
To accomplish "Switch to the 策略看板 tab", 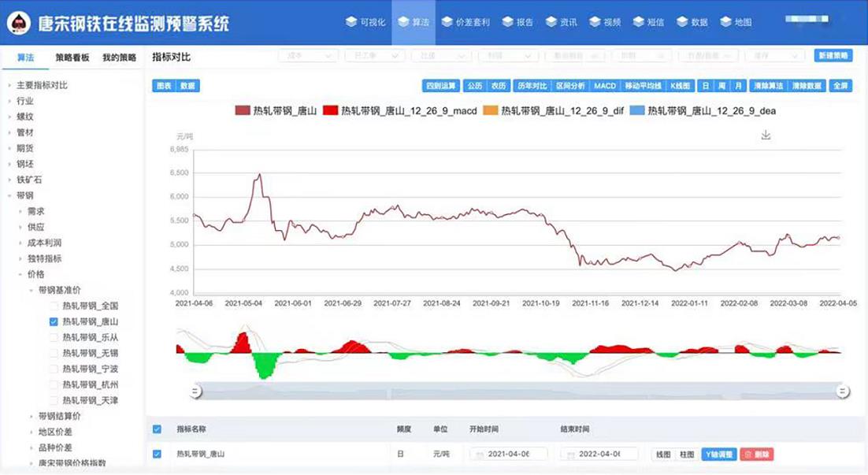I will [x=72, y=58].
